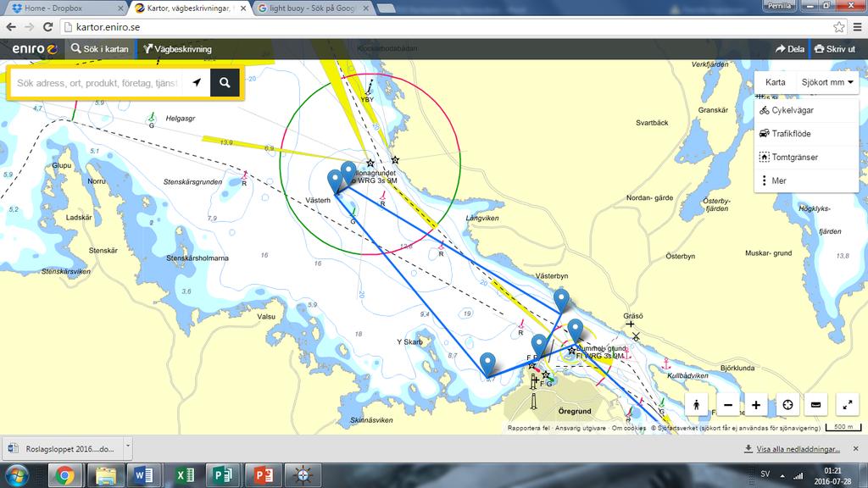Click the Skriv ut print button
The width and height of the screenshot is (868, 488).
tap(835, 48)
